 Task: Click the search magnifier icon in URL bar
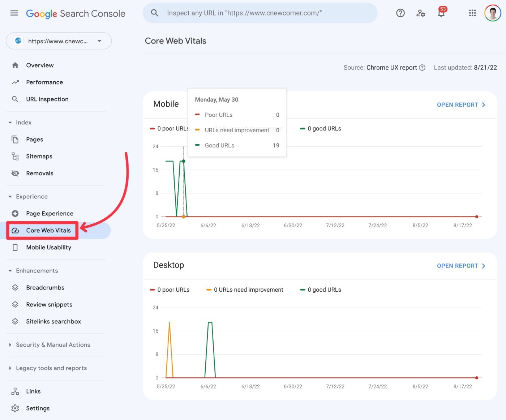click(x=155, y=13)
